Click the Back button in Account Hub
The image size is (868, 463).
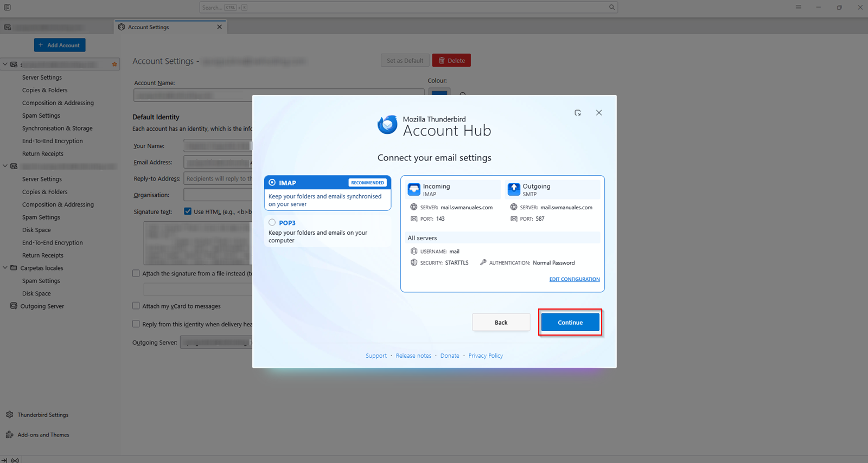[x=501, y=322]
